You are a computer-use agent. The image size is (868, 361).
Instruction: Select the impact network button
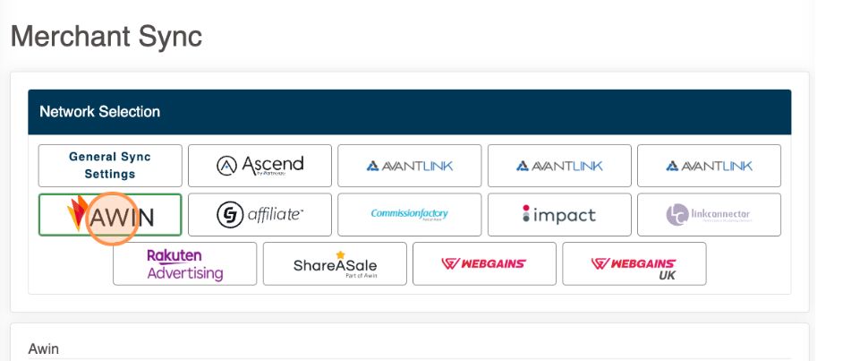coord(558,215)
